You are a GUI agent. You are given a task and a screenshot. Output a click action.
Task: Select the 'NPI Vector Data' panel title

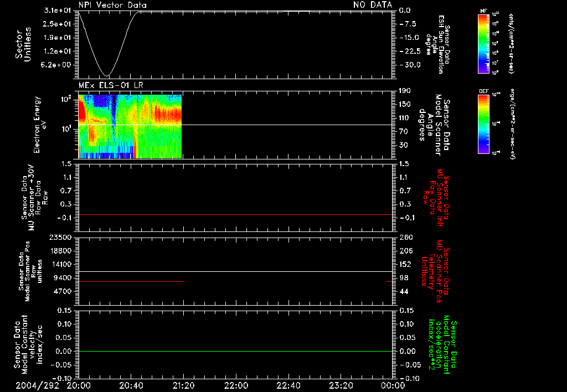coord(112,5)
